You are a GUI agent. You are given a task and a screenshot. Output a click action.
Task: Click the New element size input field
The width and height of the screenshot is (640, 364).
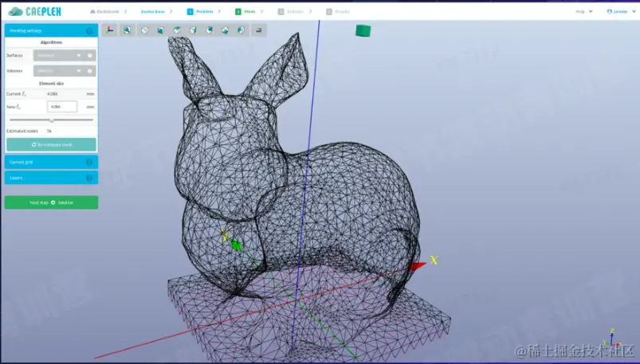tap(62, 107)
